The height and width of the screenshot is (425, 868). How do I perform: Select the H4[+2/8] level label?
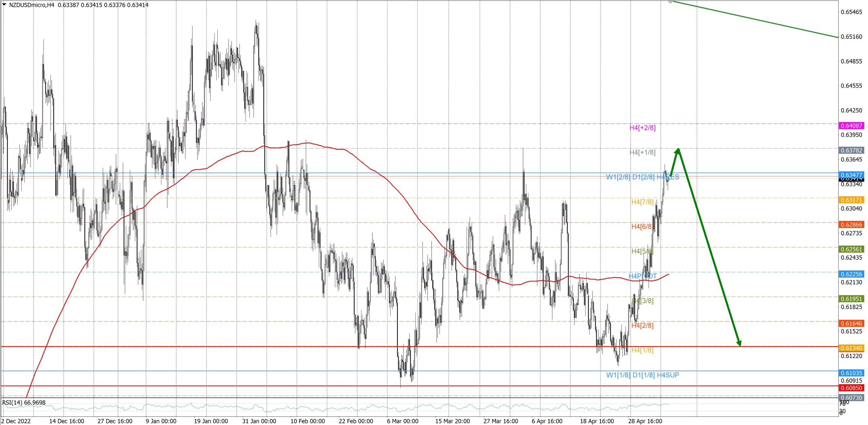[x=642, y=128]
